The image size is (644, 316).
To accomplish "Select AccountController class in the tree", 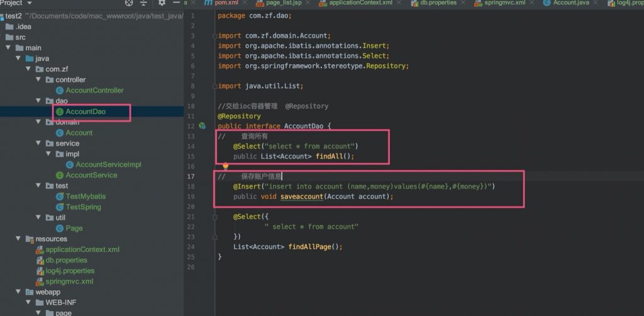I will click(94, 91).
